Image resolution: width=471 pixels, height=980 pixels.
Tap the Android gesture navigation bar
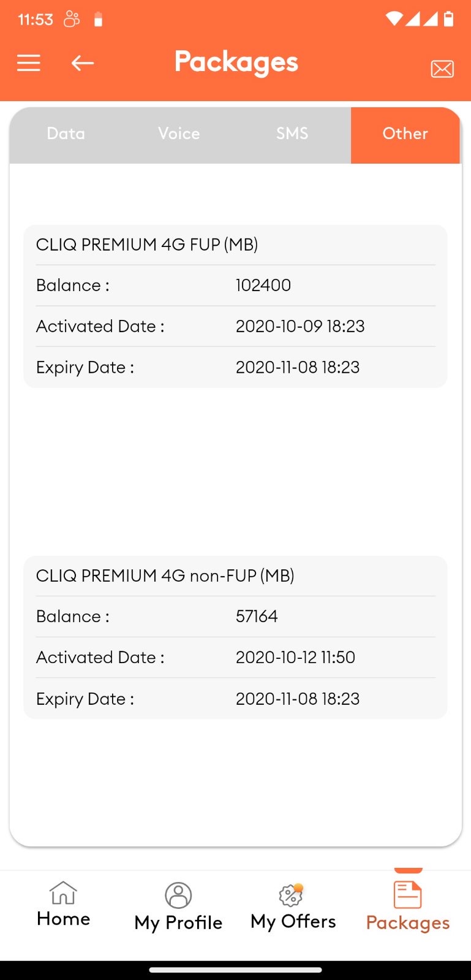[235, 970]
